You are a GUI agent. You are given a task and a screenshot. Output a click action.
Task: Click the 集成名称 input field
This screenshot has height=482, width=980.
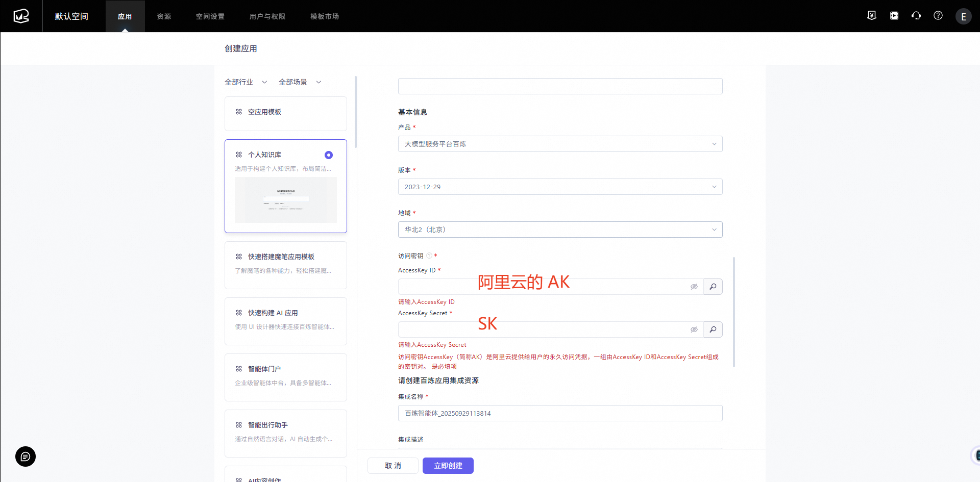pos(560,413)
